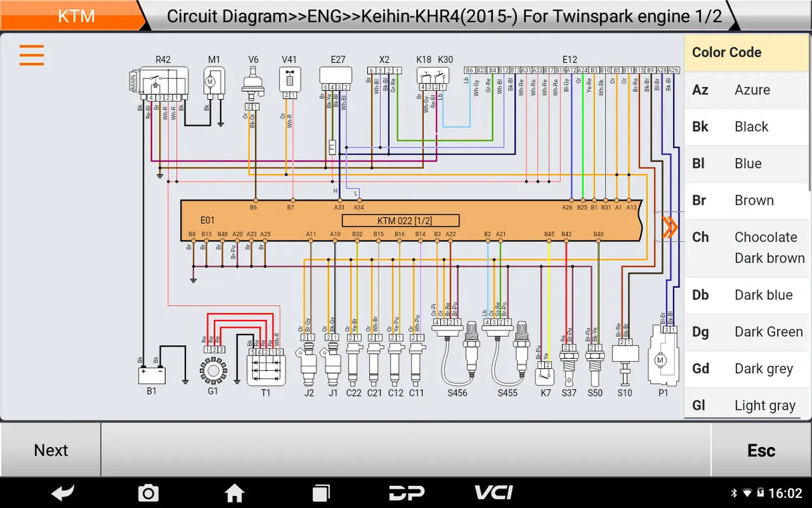Select the Gd Dark grey color code row
This screenshot has width=812, height=508.
[x=746, y=369]
